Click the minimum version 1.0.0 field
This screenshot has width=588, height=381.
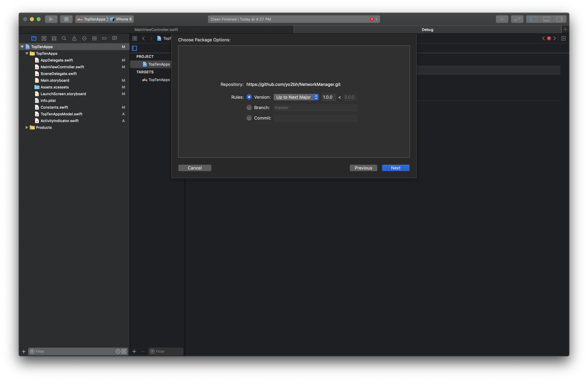[328, 97]
